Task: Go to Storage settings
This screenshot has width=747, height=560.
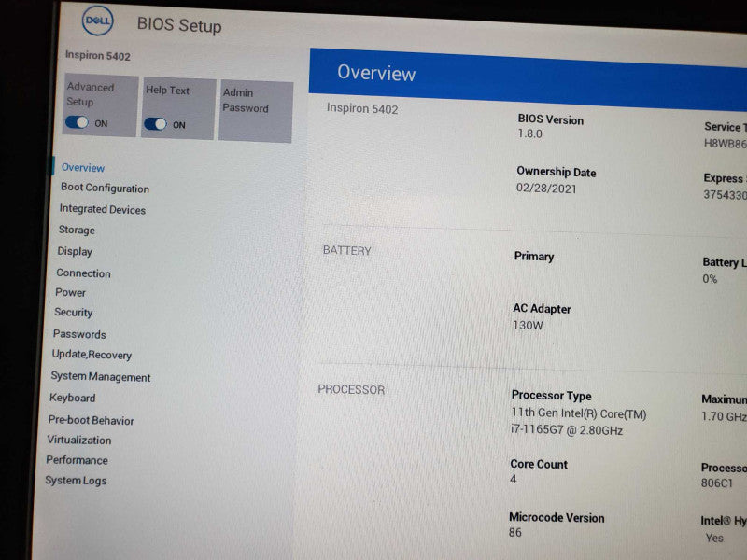Action: tap(77, 230)
